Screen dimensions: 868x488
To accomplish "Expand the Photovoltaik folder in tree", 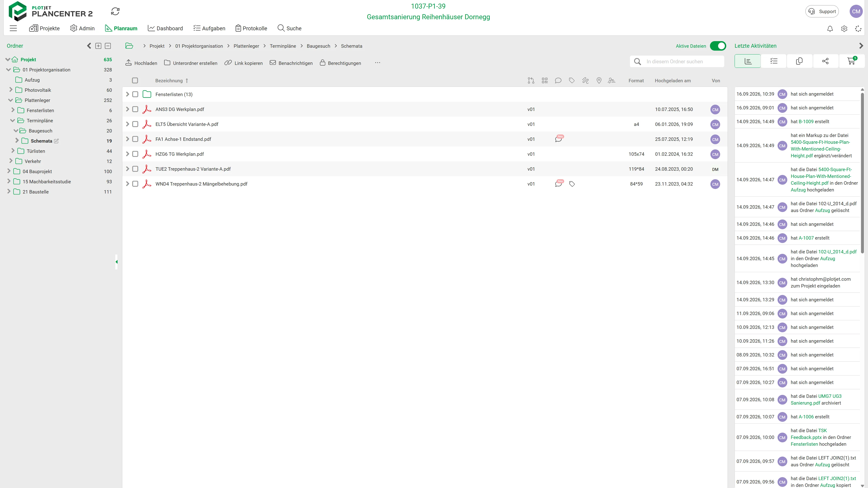I will pyautogui.click(x=11, y=90).
